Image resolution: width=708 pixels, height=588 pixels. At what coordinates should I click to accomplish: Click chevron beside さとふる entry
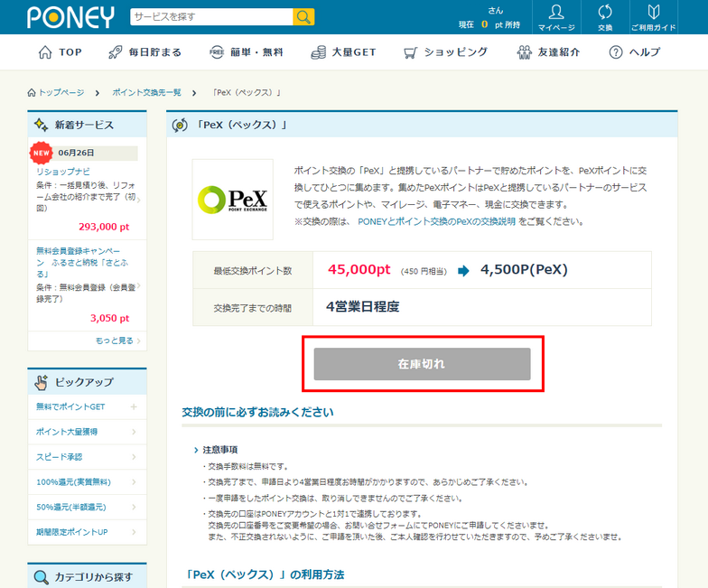click(139, 285)
